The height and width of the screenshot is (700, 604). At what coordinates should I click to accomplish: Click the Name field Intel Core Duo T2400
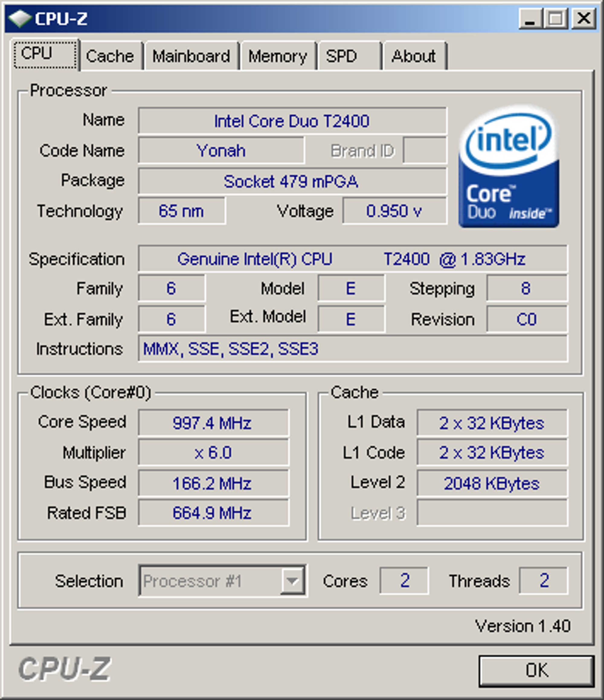pyautogui.click(x=293, y=121)
